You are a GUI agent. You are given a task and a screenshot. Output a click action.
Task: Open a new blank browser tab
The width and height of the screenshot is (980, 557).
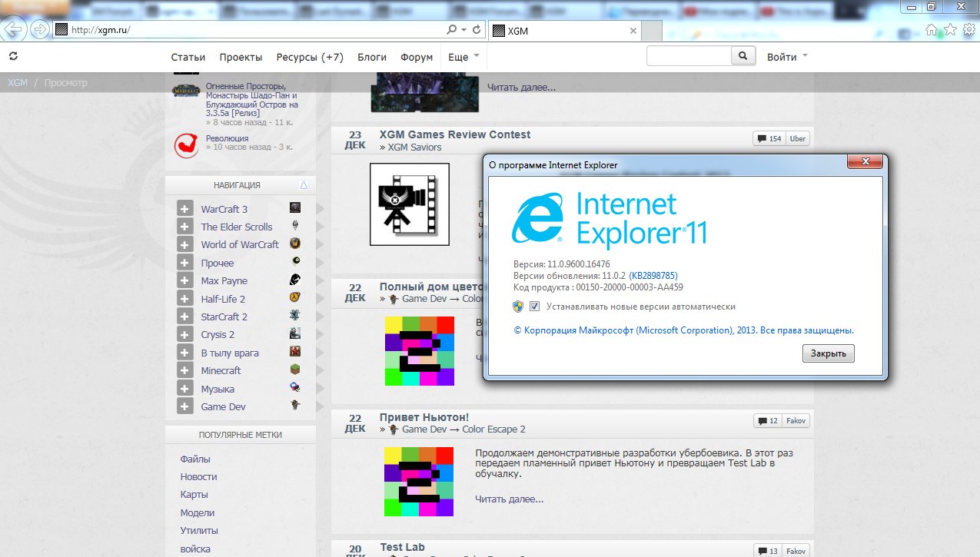coord(652,31)
